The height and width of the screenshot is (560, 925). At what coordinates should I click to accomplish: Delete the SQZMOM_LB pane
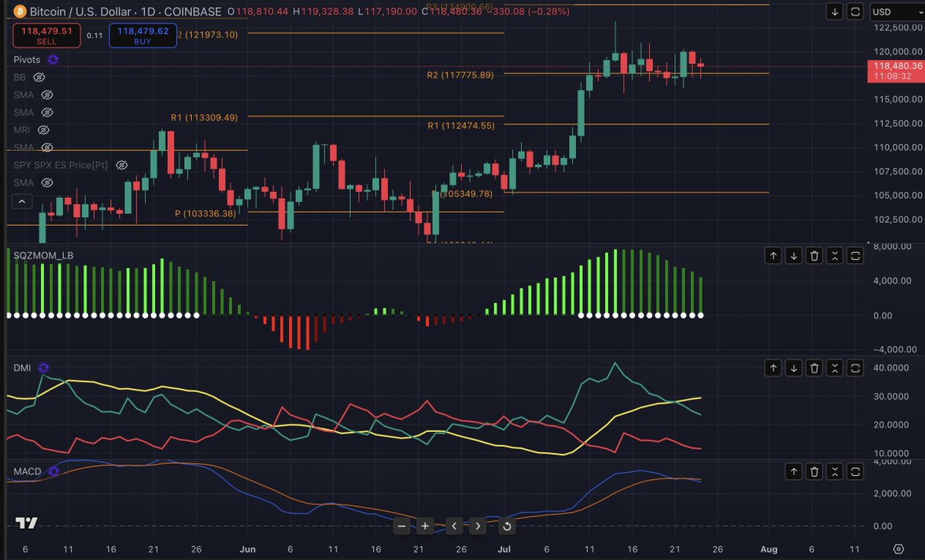[814, 256]
